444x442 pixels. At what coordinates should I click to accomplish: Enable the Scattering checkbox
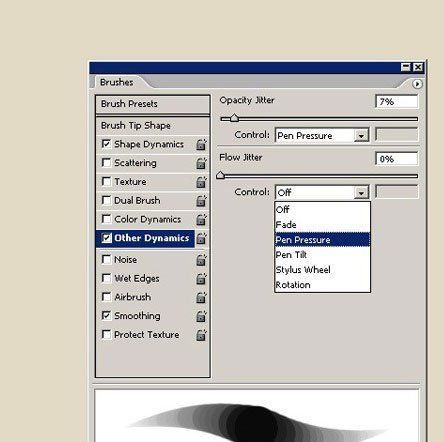[106, 162]
